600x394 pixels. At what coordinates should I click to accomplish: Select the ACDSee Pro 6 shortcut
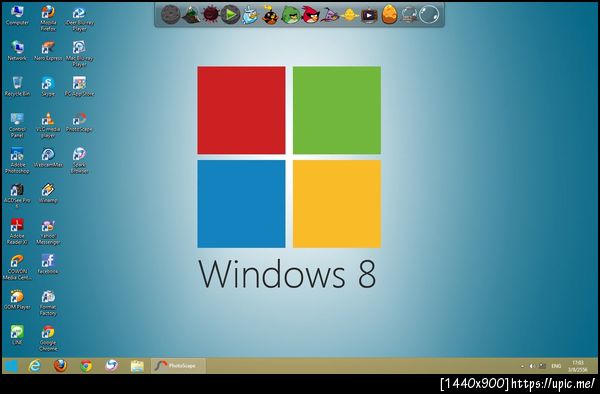[x=17, y=196]
